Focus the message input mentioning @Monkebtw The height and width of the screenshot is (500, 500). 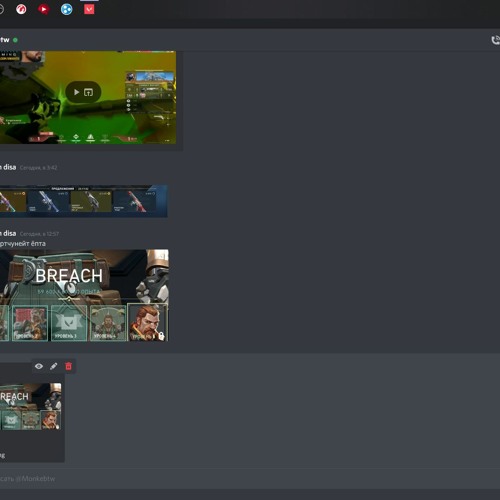[x=250, y=479]
